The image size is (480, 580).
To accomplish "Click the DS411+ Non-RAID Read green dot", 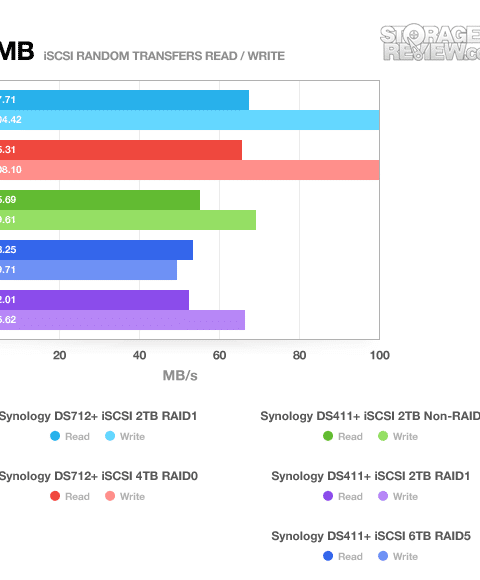I will (328, 436).
